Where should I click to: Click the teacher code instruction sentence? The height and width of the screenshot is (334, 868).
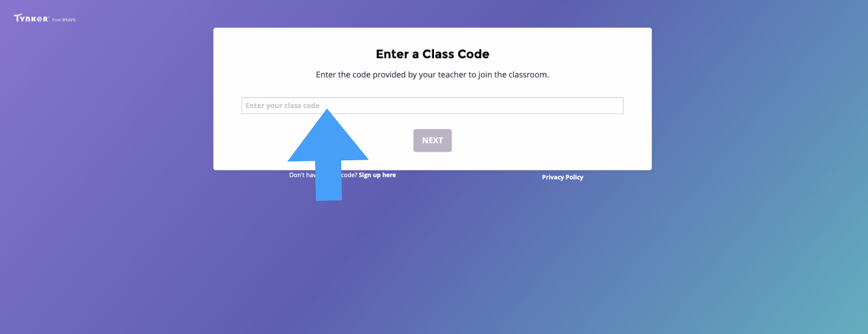(432, 74)
